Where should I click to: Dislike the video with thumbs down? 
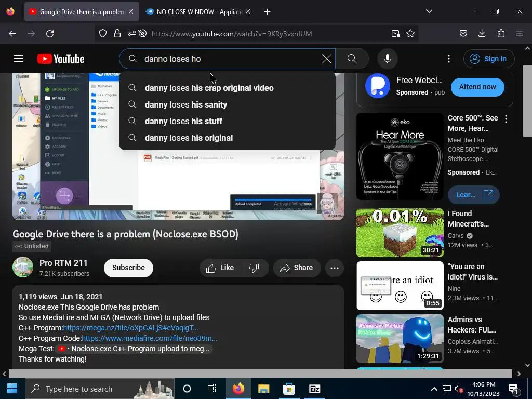tap(255, 268)
